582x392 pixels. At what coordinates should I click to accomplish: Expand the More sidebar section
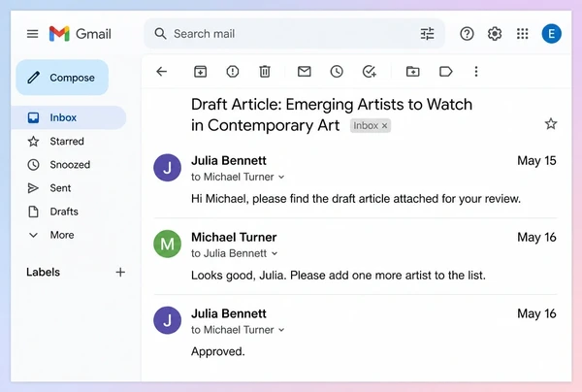(51, 235)
